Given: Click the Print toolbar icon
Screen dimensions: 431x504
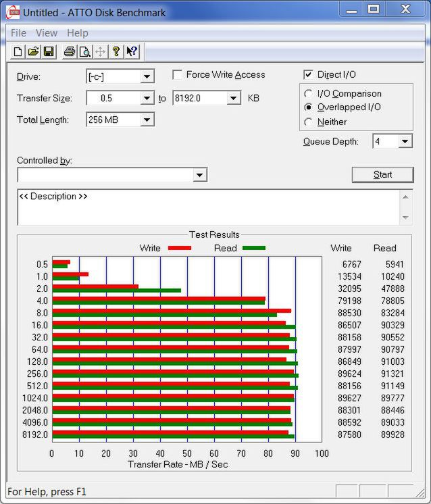Looking at the screenshot, I should click(70, 51).
